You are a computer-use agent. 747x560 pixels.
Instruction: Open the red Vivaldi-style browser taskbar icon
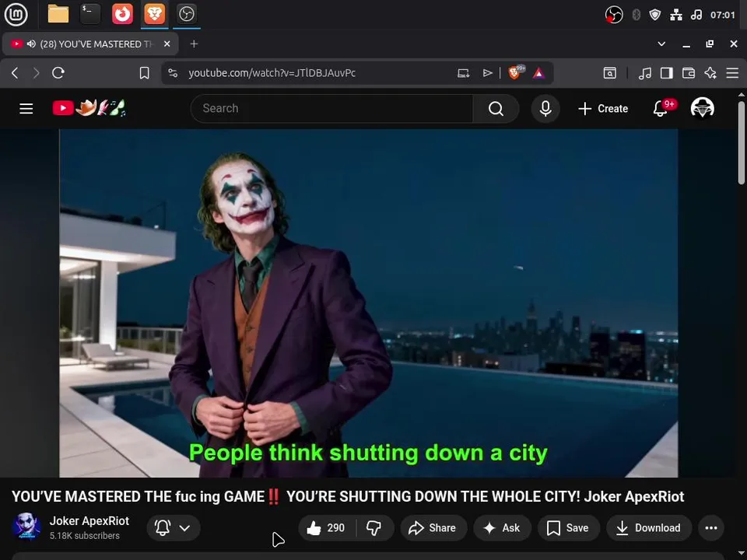click(122, 14)
